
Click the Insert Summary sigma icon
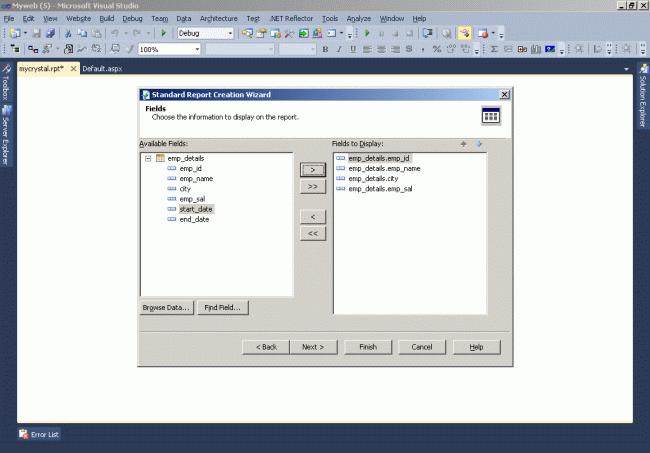[x=494, y=49]
